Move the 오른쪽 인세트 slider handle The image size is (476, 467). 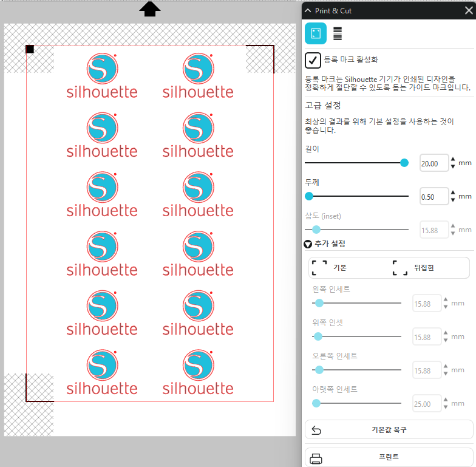[x=319, y=370]
